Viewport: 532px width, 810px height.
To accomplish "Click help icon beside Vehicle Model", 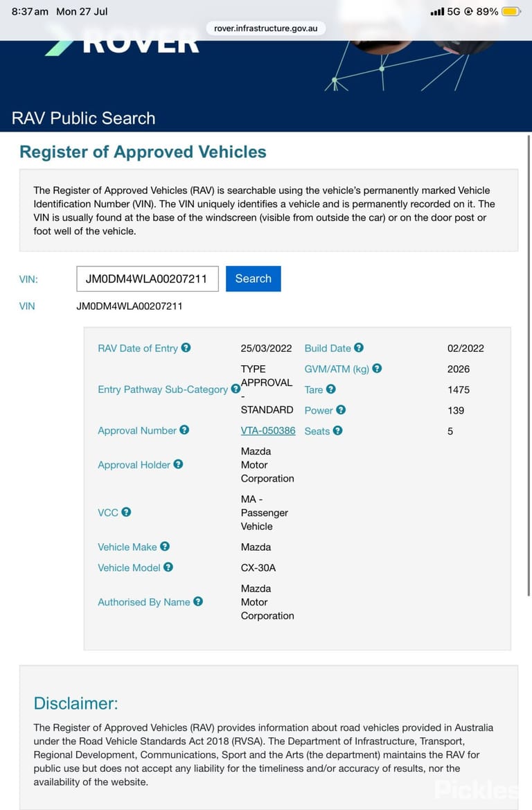I will pos(168,567).
